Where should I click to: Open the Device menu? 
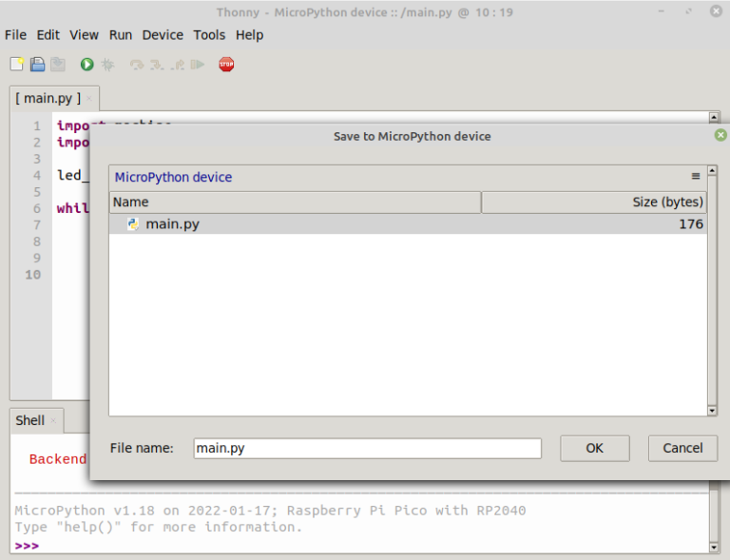coord(163,35)
